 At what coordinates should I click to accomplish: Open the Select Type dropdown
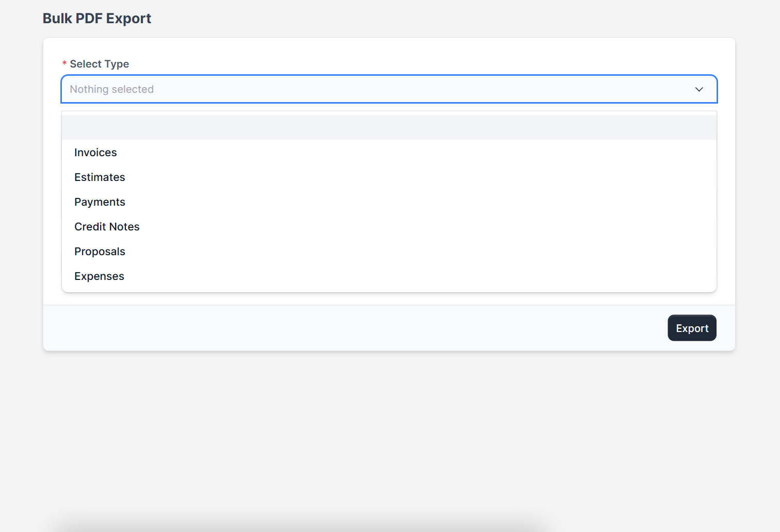point(389,89)
